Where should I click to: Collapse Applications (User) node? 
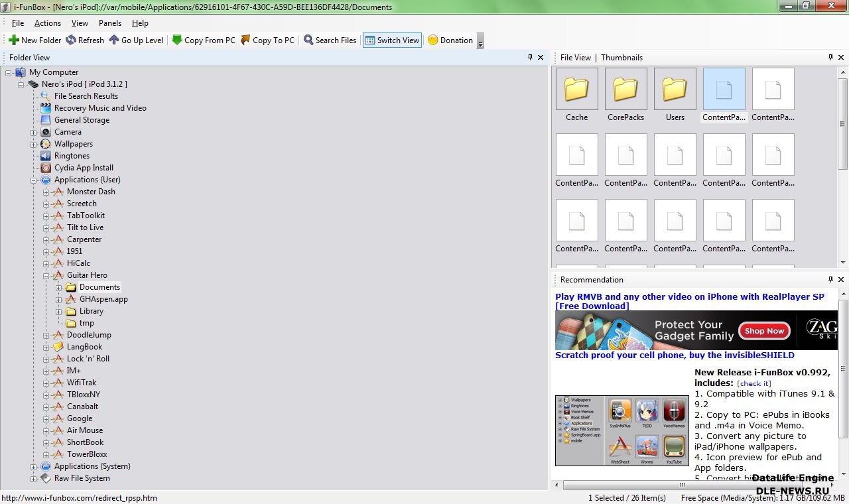click(34, 180)
